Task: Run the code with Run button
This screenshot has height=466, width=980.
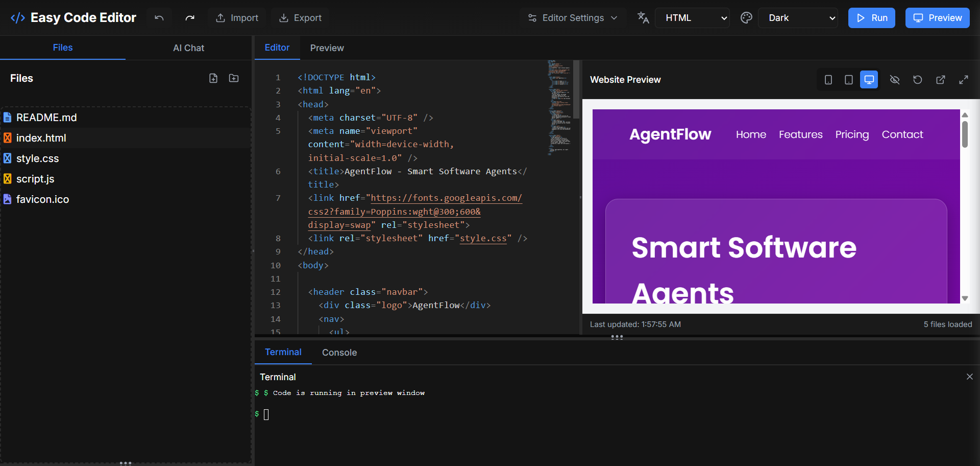Action: pyautogui.click(x=872, y=18)
